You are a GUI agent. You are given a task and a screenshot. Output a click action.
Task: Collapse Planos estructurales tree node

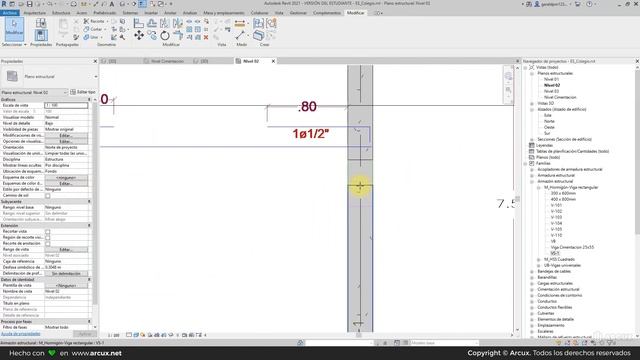click(x=532, y=73)
